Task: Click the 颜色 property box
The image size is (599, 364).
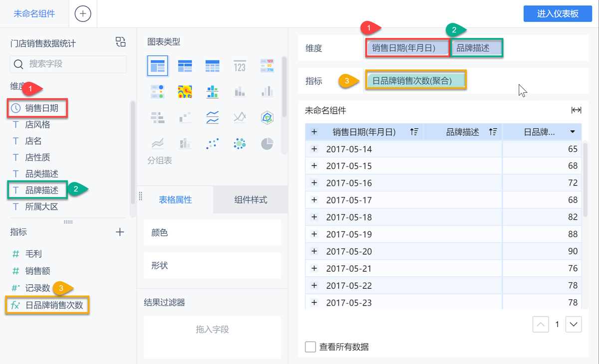Action: tap(212, 232)
